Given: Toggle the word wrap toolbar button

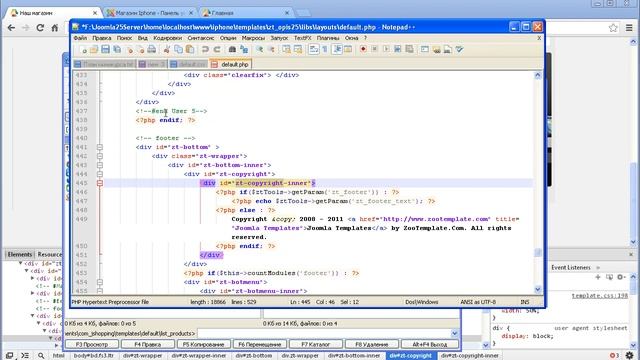Looking at the screenshot, I should coord(313,49).
